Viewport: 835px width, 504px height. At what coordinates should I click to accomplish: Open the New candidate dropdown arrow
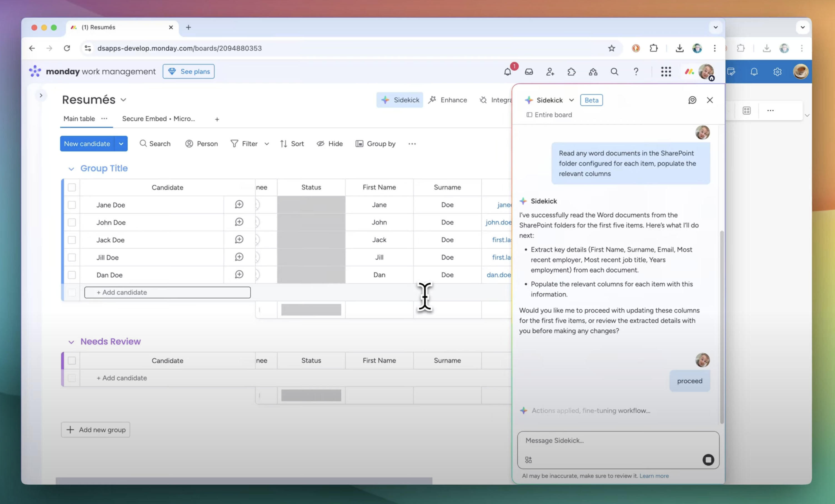click(x=121, y=144)
